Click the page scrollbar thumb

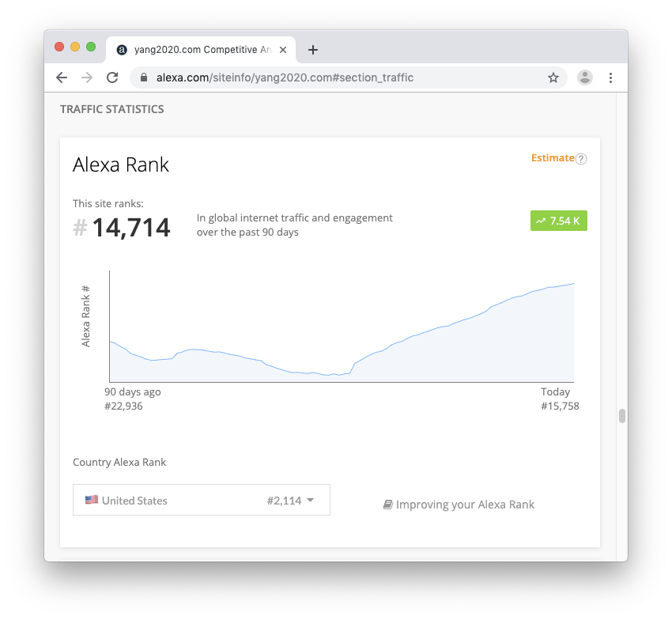click(622, 416)
